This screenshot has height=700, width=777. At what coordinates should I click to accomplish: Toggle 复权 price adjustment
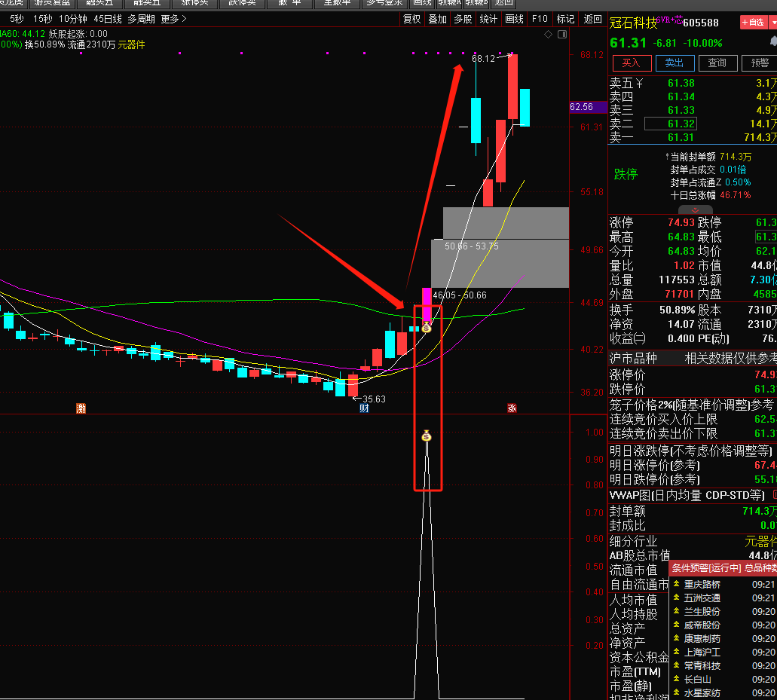tap(412, 19)
